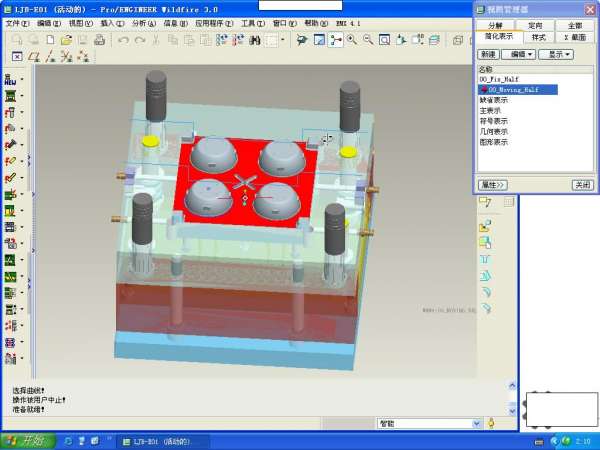The height and width of the screenshot is (450, 600).
Task: Click the save file icon
Action: coord(82,41)
